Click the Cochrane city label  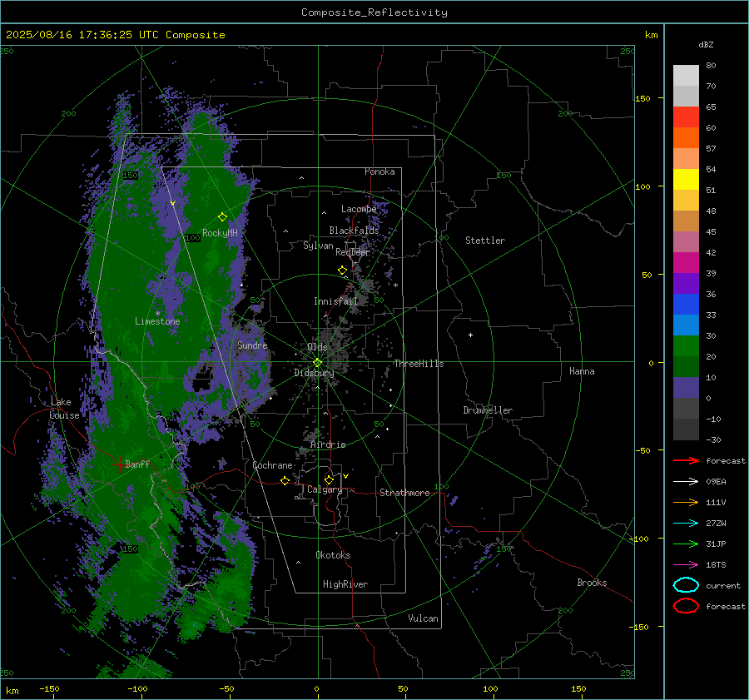tap(272, 465)
